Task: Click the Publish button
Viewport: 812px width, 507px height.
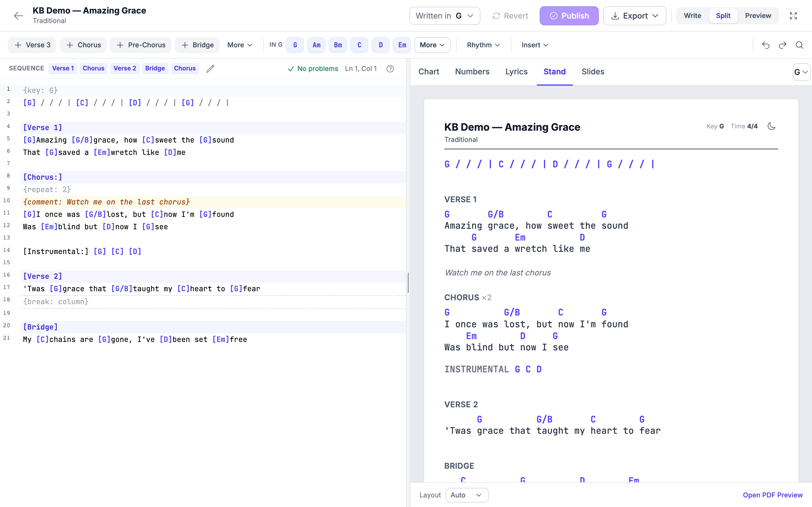Action: pyautogui.click(x=569, y=16)
